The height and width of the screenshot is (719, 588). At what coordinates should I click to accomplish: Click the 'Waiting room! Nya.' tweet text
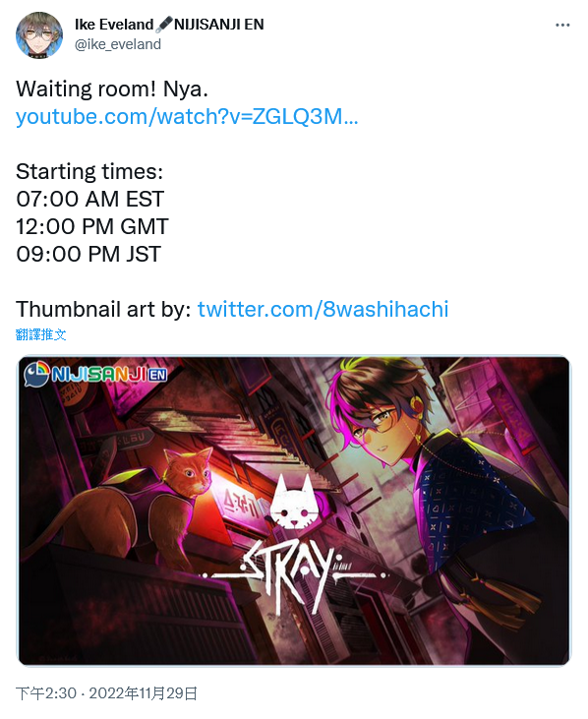point(112,89)
